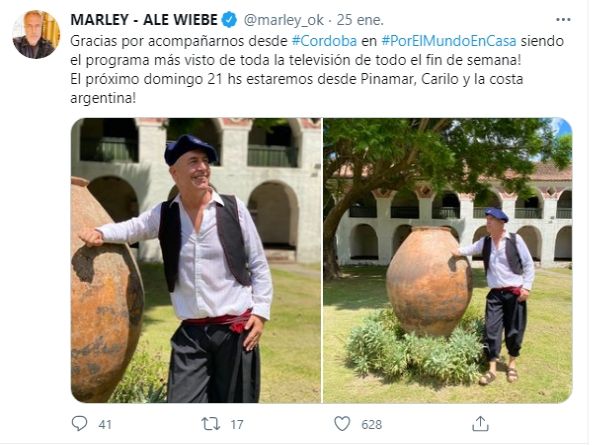This screenshot has height=445, width=602.
Task: Like the tweet with heart icon
Action: point(342,424)
